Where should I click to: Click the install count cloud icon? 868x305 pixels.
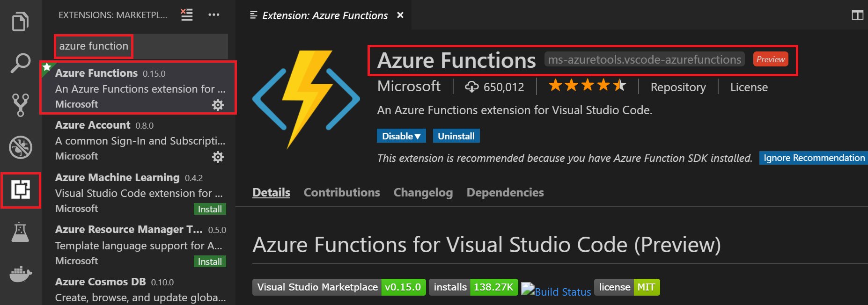tap(471, 87)
